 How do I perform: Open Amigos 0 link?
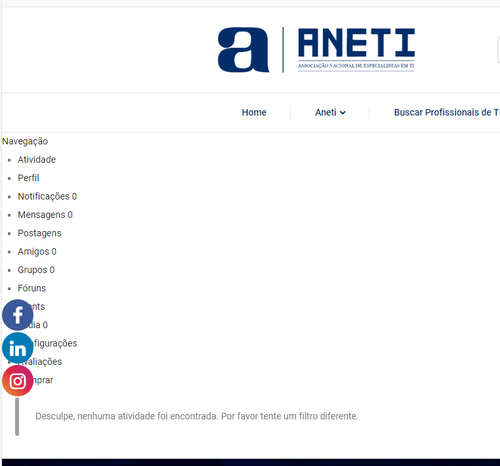click(x=37, y=251)
